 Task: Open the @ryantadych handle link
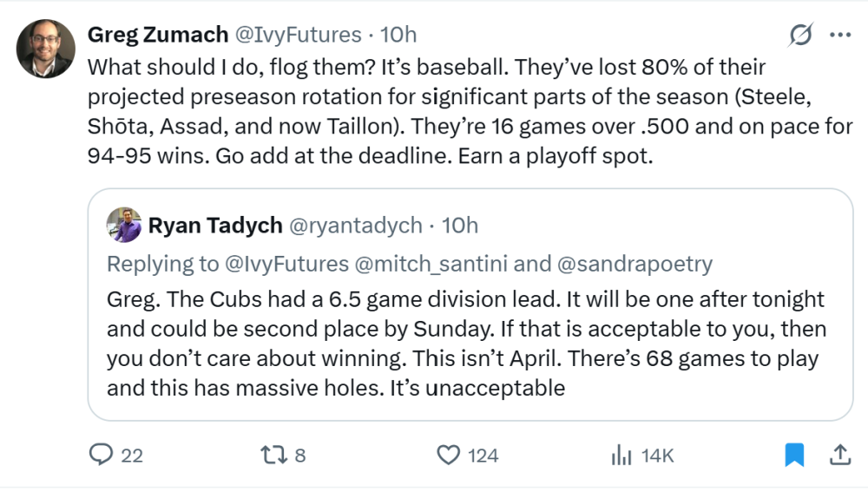coord(356,226)
